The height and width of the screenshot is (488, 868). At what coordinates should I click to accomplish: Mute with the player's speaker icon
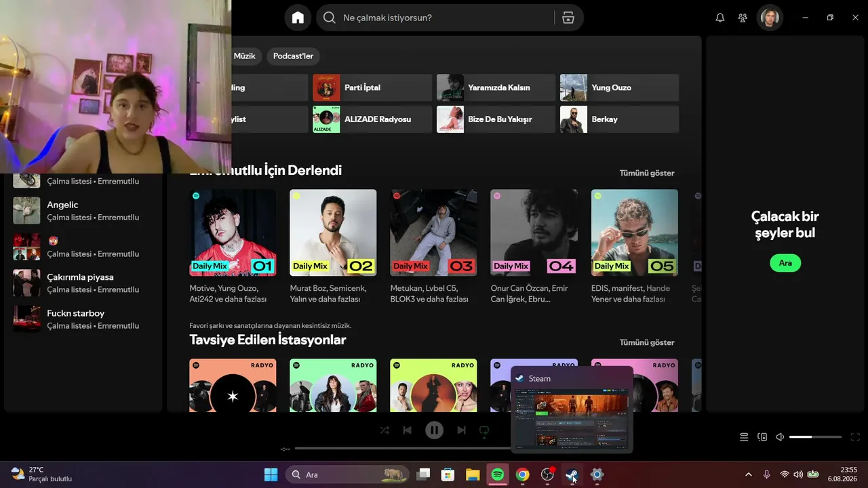pyautogui.click(x=780, y=437)
